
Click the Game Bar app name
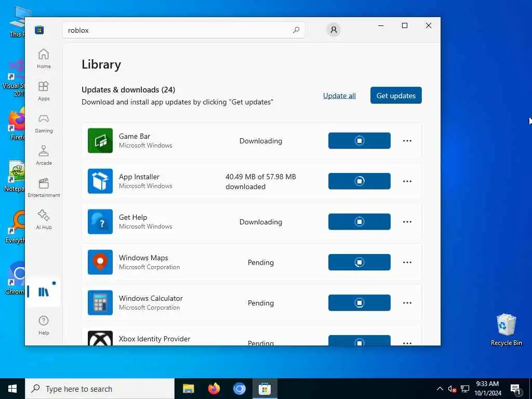tap(135, 136)
